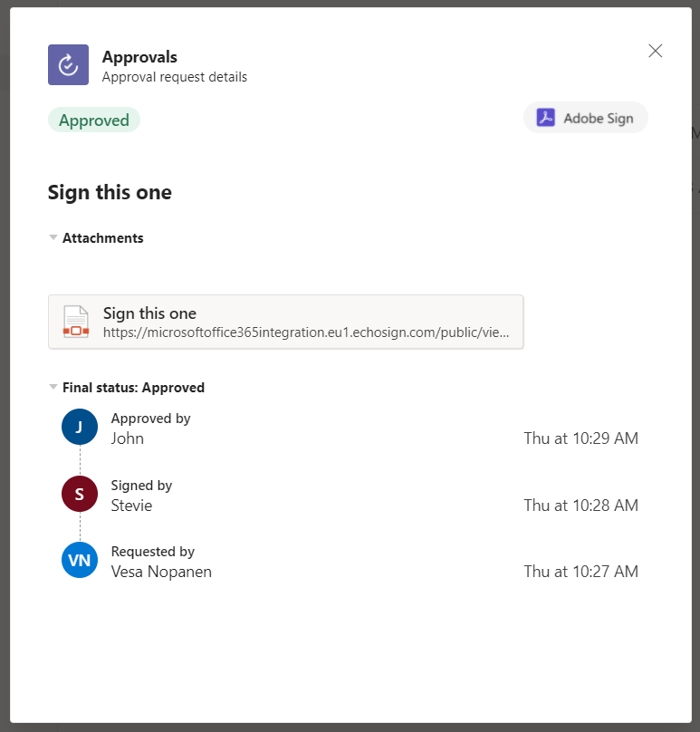Image resolution: width=700 pixels, height=732 pixels.
Task: Click Vesa Nopanen's VN avatar
Action: pos(80,561)
